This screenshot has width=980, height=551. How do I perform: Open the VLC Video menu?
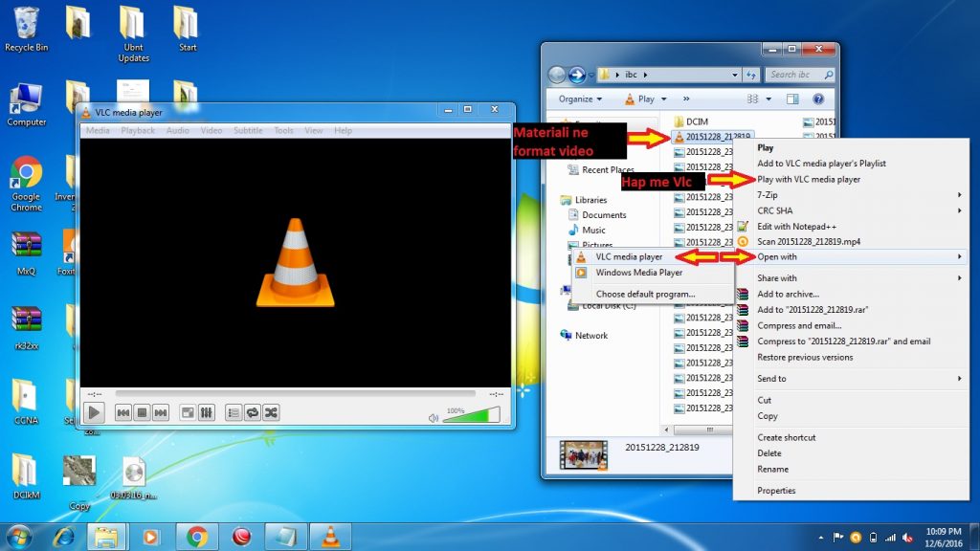point(212,130)
